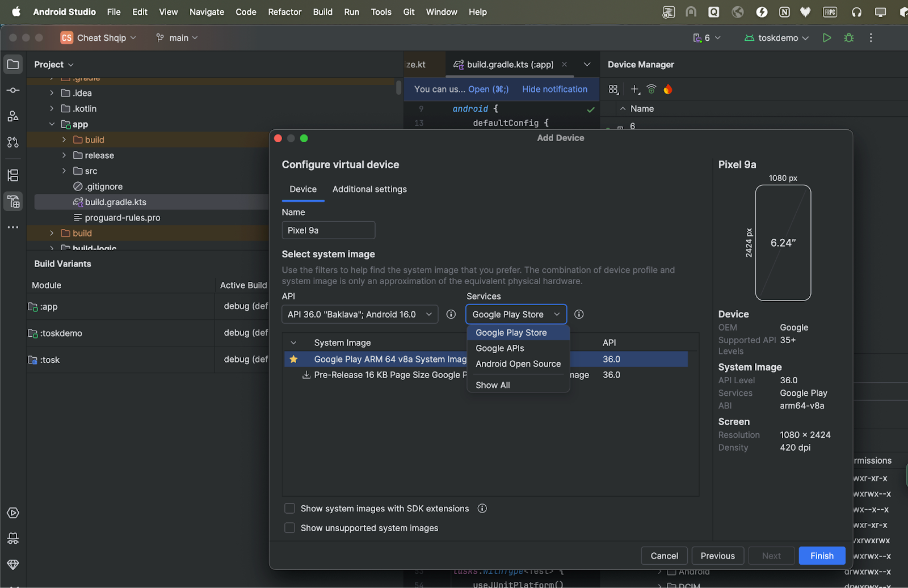Open the Commit tool window icon
The width and height of the screenshot is (908, 588).
click(13, 90)
